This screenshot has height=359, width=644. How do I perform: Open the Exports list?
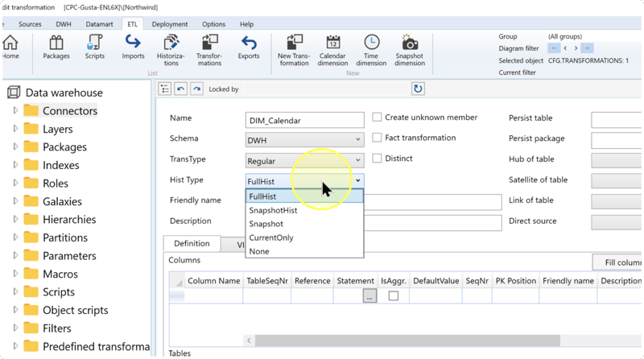coord(249,47)
